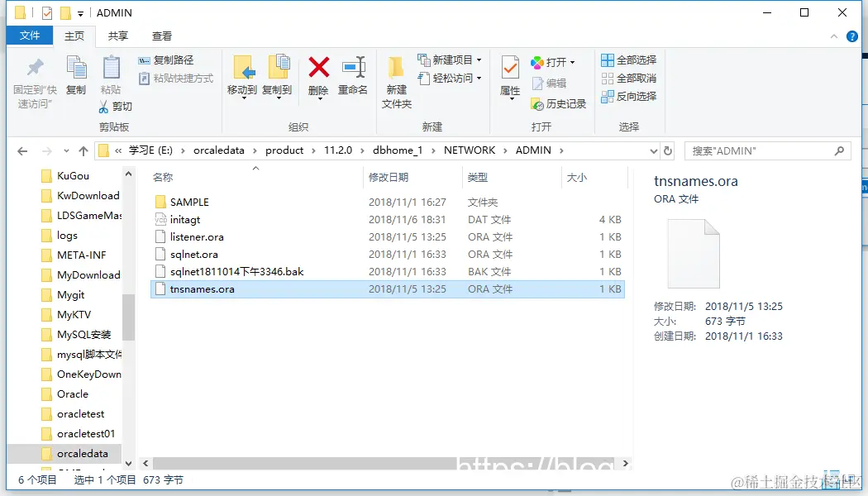The width and height of the screenshot is (868, 496).
Task: Go to NETWORK via the breadcrumb link
Action: [x=470, y=150]
